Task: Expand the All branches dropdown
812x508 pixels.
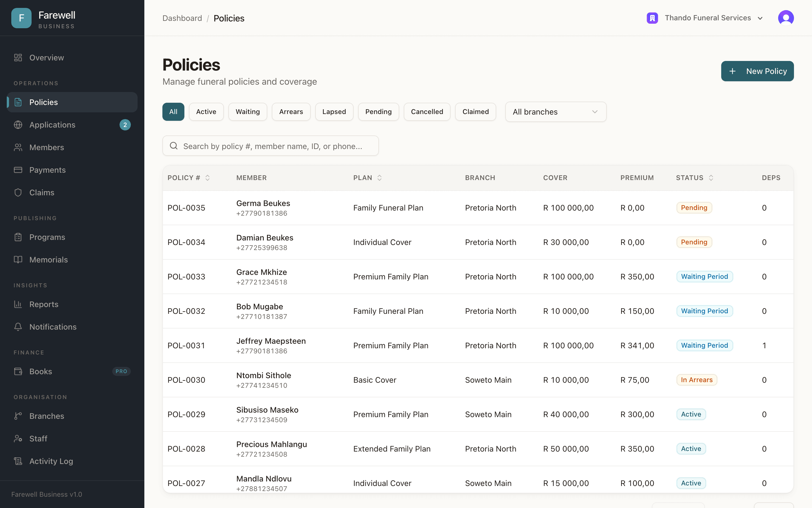Action: click(x=556, y=112)
